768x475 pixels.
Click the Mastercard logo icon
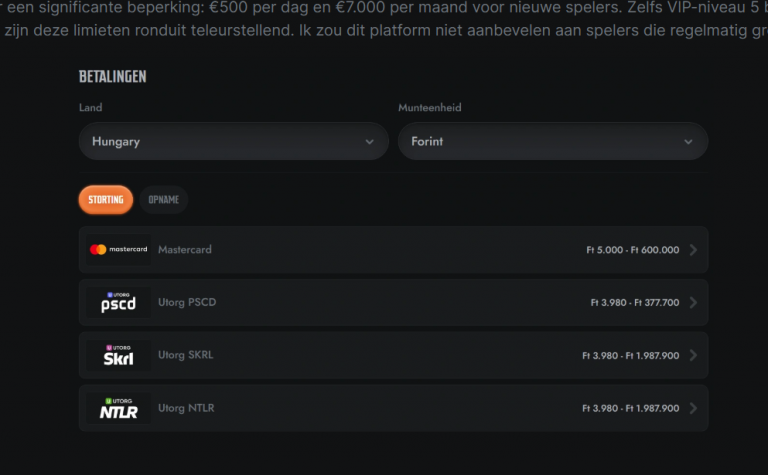(x=119, y=250)
